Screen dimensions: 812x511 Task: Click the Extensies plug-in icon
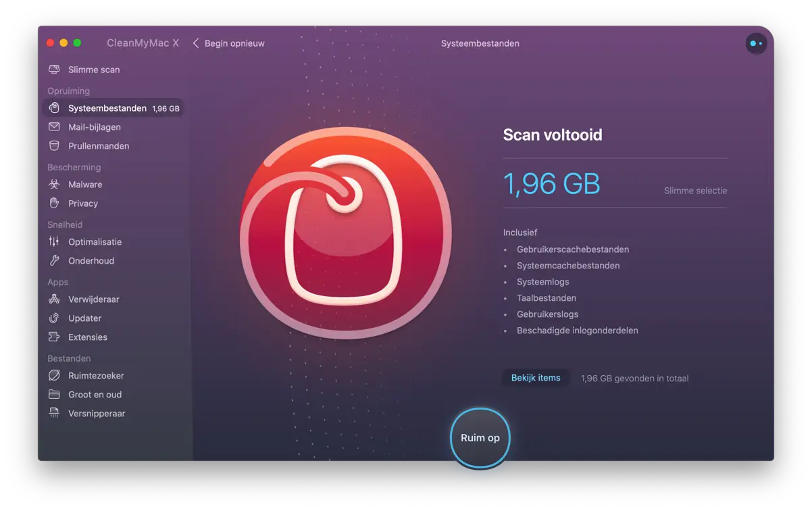point(54,337)
